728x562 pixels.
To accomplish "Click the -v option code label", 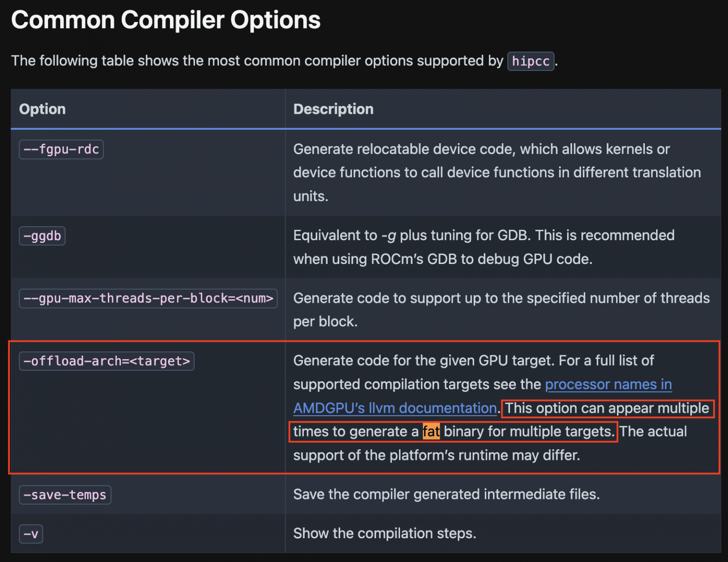I will pos(31,534).
